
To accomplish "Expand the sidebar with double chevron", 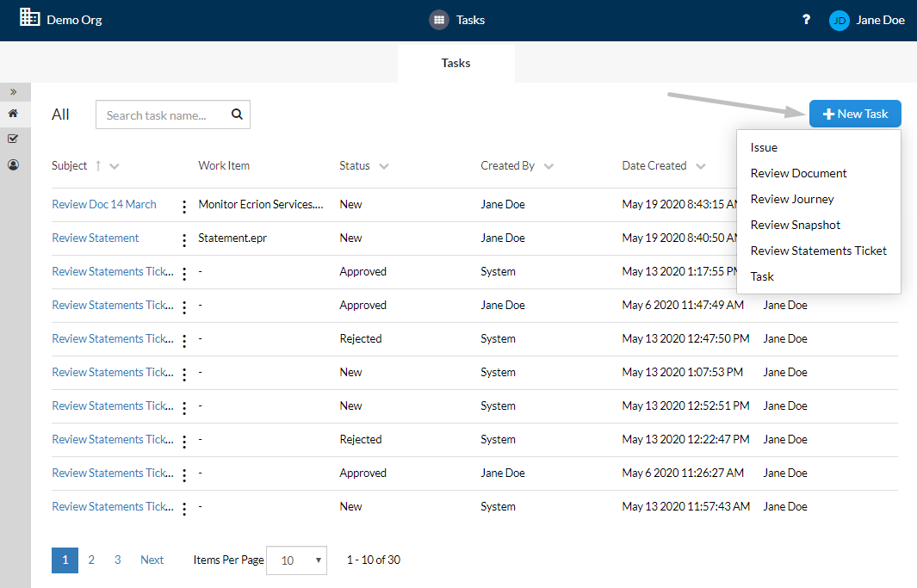I will (x=14, y=92).
